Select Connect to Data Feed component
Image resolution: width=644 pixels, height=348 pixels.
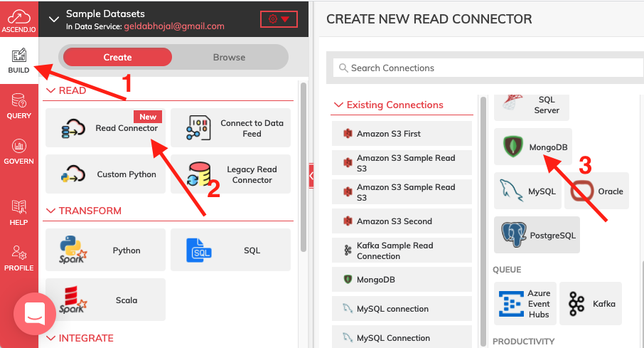coord(230,128)
